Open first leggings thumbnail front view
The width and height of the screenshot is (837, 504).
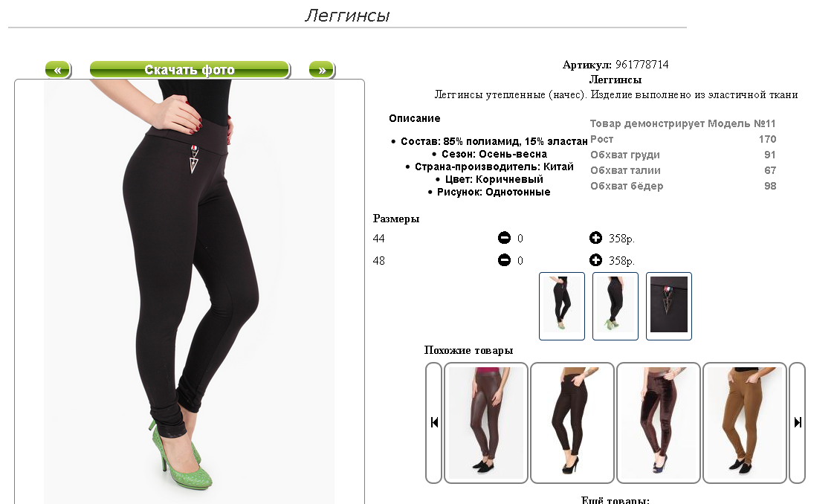(x=561, y=306)
